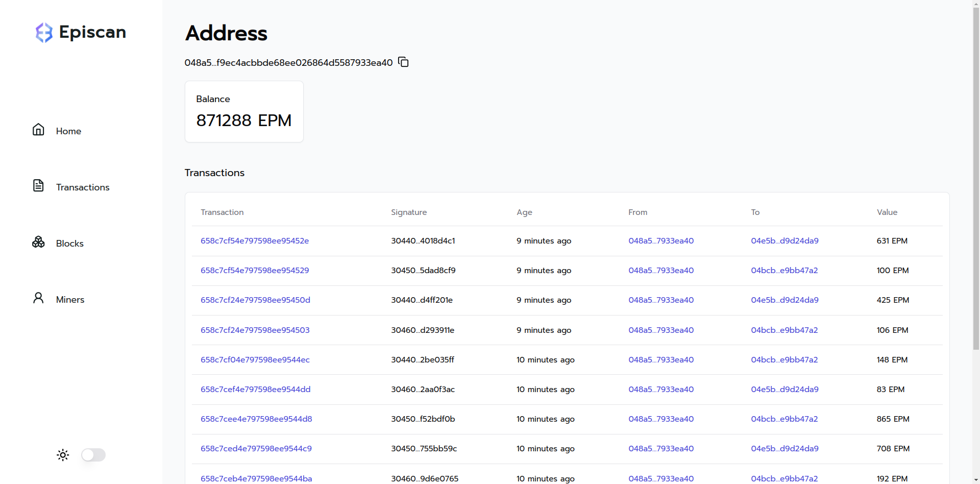Open From address in the 708 EPM row

661,449
